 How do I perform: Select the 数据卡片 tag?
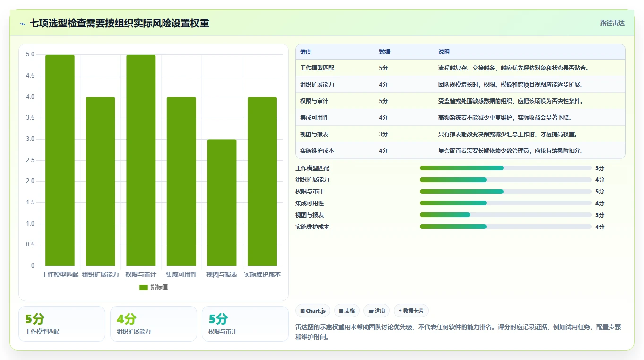411,311
